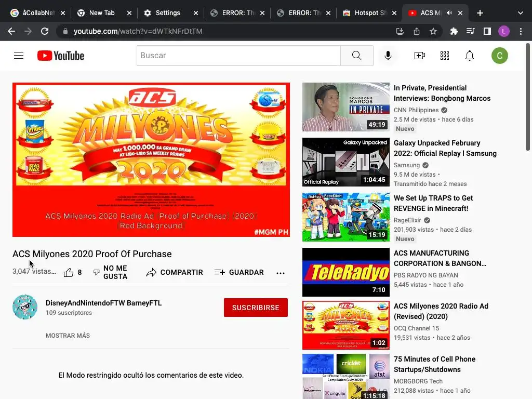Open the YouTube hamburger guide menu
This screenshot has height=399, width=532.
(19, 55)
